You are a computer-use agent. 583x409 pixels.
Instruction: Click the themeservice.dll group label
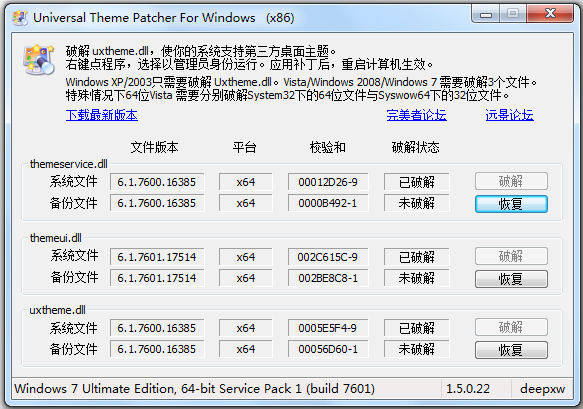tap(68, 164)
